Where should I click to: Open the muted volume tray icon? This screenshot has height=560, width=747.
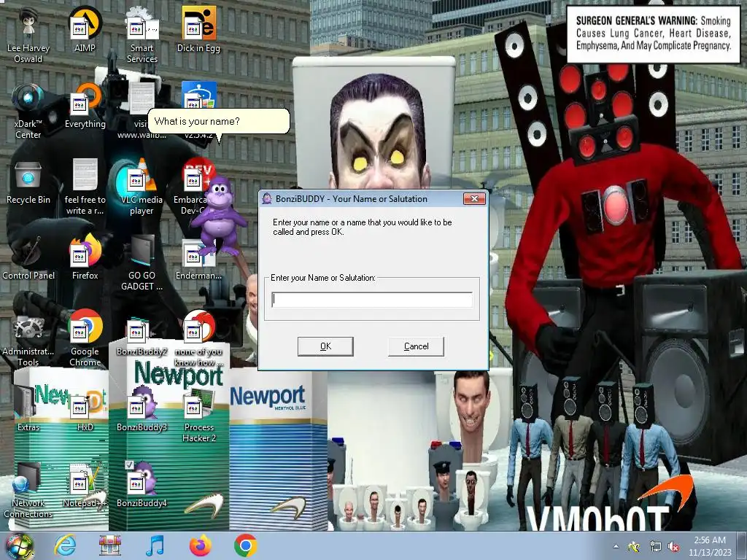pos(673,547)
